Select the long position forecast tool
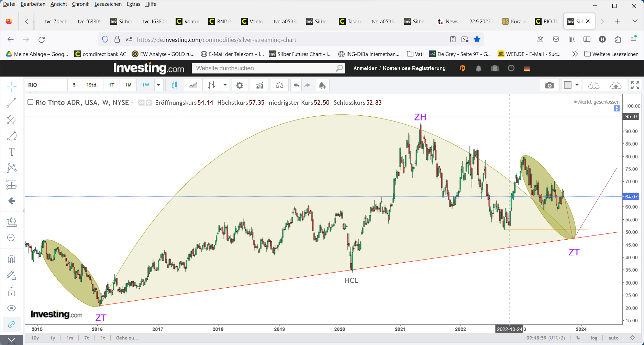The height and width of the screenshot is (345, 644). tap(11, 185)
